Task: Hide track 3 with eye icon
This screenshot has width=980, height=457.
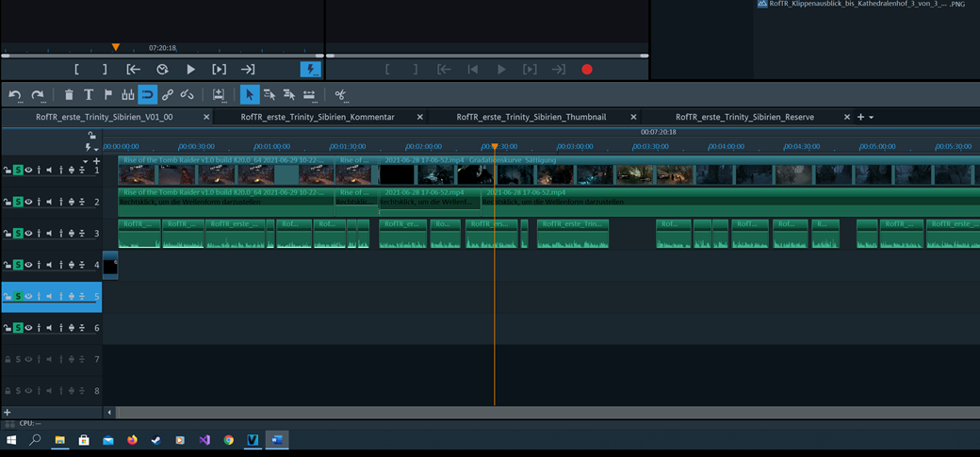Action: click(28, 234)
